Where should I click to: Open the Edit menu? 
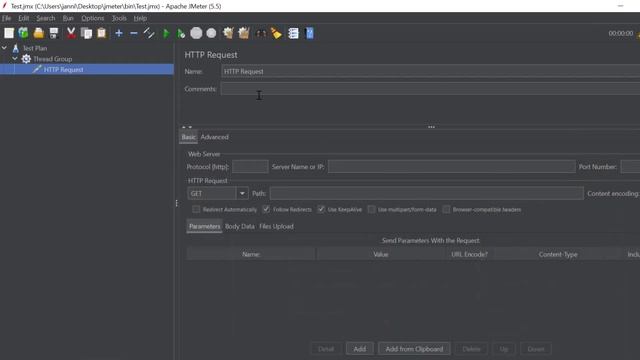(24, 18)
